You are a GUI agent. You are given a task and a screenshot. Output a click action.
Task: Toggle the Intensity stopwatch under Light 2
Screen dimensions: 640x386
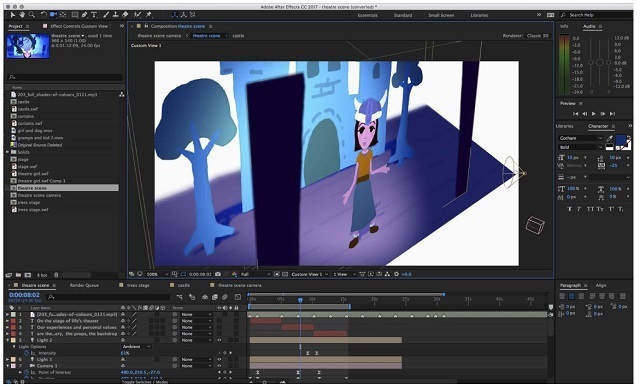27,353
